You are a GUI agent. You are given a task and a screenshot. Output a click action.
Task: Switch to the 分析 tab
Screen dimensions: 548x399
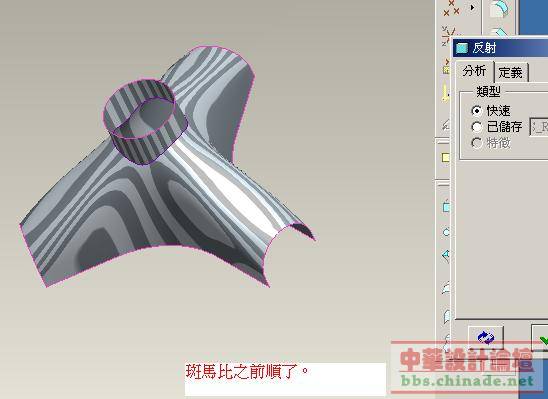point(475,71)
